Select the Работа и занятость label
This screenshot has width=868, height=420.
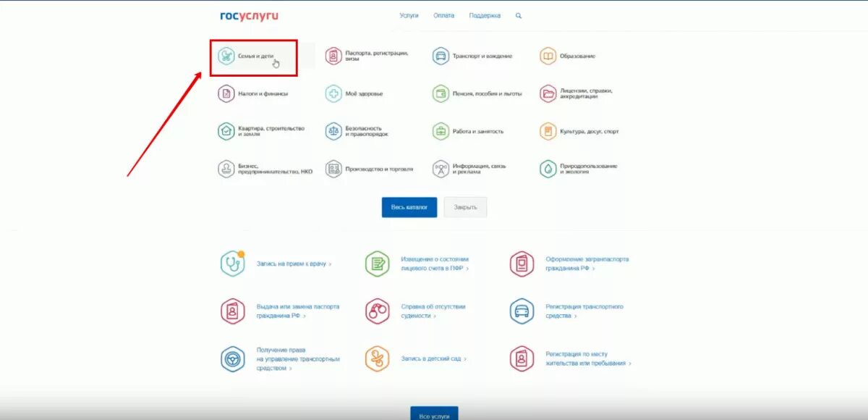coord(478,131)
